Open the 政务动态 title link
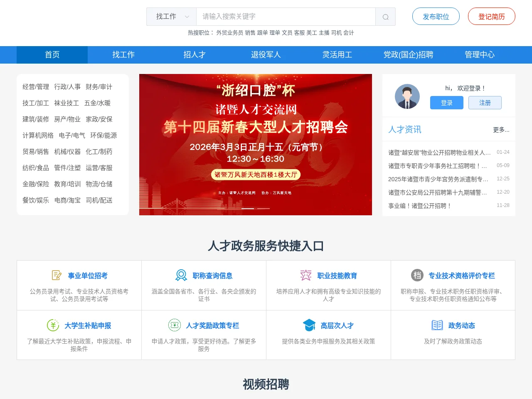This screenshot has width=532, height=399. pos(462,325)
